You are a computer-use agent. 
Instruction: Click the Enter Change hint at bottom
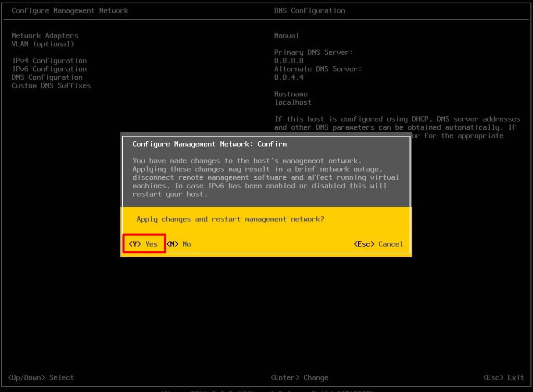[x=300, y=377]
